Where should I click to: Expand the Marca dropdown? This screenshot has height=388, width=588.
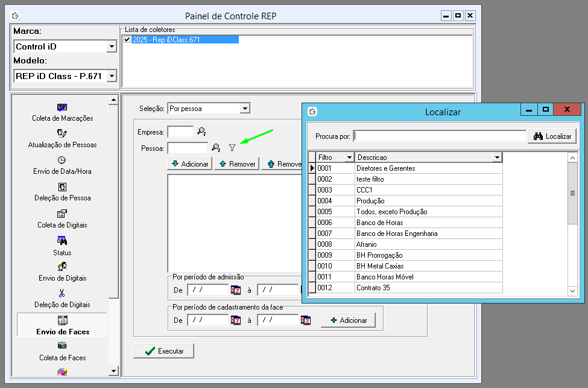(111, 46)
